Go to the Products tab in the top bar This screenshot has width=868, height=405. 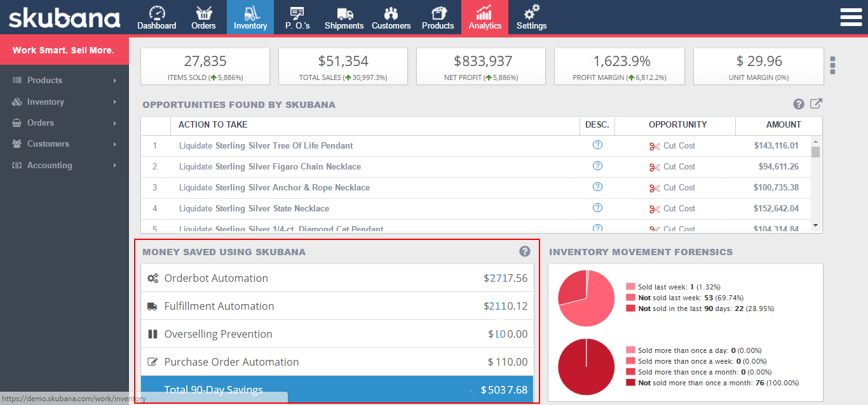coord(438,17)
